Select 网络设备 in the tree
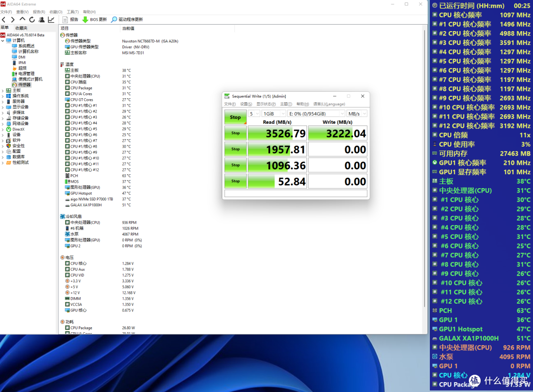Image resolution: width=533 pixels, height=392 pixels. (x=17, y=124)
